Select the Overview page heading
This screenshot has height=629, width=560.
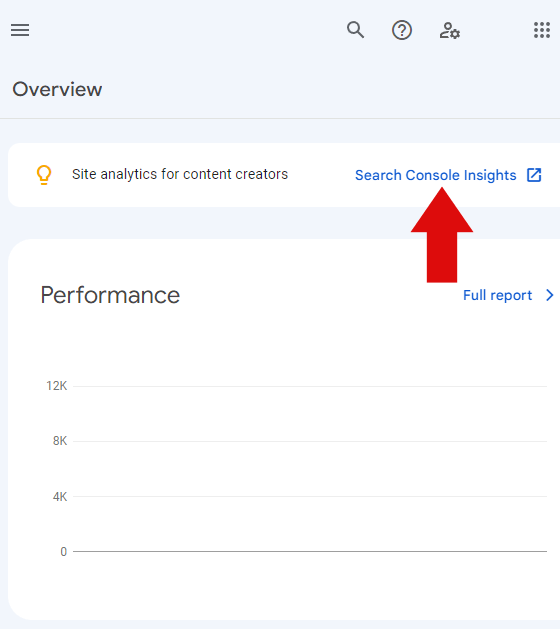point(57,89)
